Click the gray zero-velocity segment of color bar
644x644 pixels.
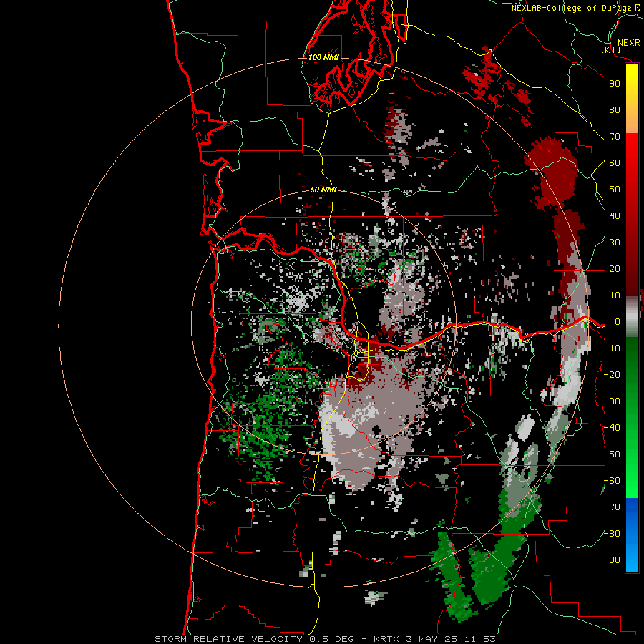[x=632, y=317]
